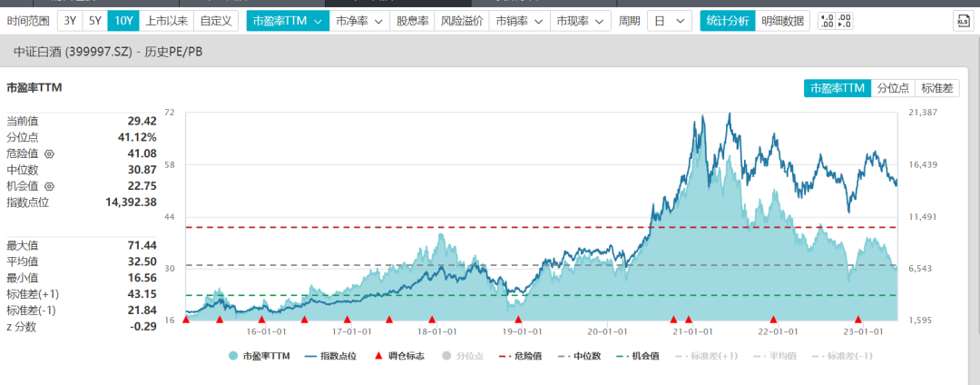Click the gear icon beside 危险值
The height and width of the screenshot is (385, 980).
point(49,154)
